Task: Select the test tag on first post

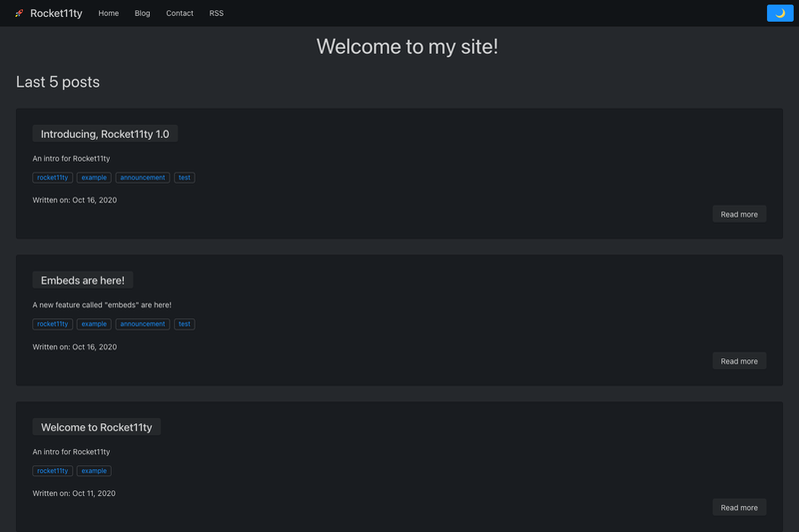Action: click(185, 178)
